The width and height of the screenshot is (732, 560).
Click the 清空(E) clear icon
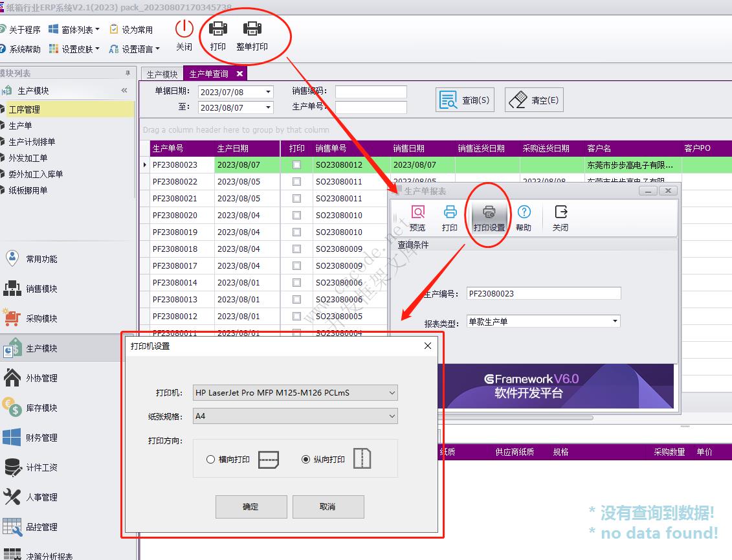coord(533,98)
